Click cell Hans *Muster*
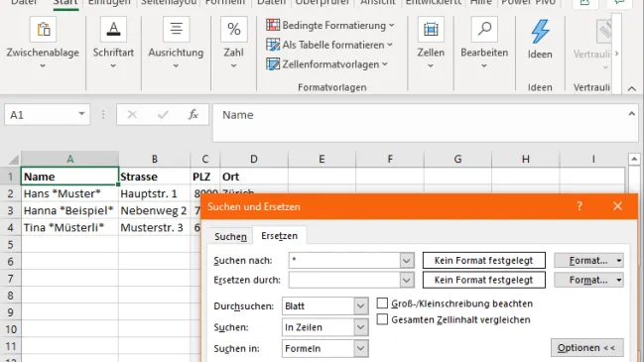The width and height of the screenshot is (644, 362). click(69, 193)
